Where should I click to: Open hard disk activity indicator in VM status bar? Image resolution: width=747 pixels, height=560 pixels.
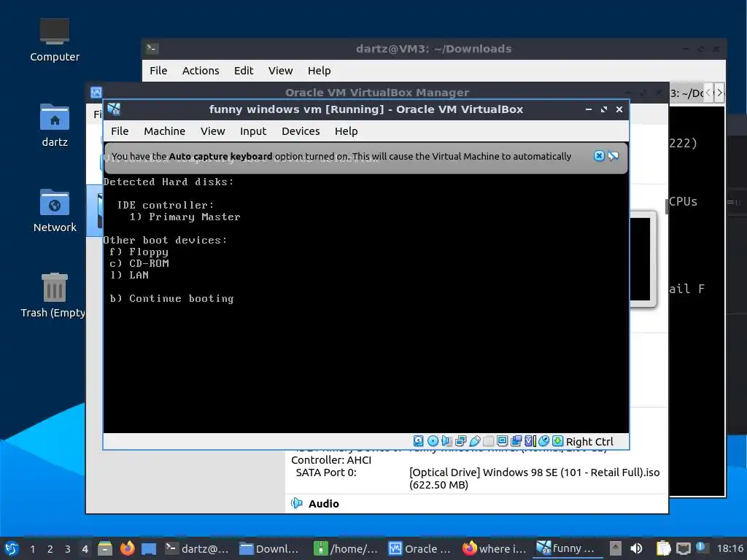(x=418, y=441)
